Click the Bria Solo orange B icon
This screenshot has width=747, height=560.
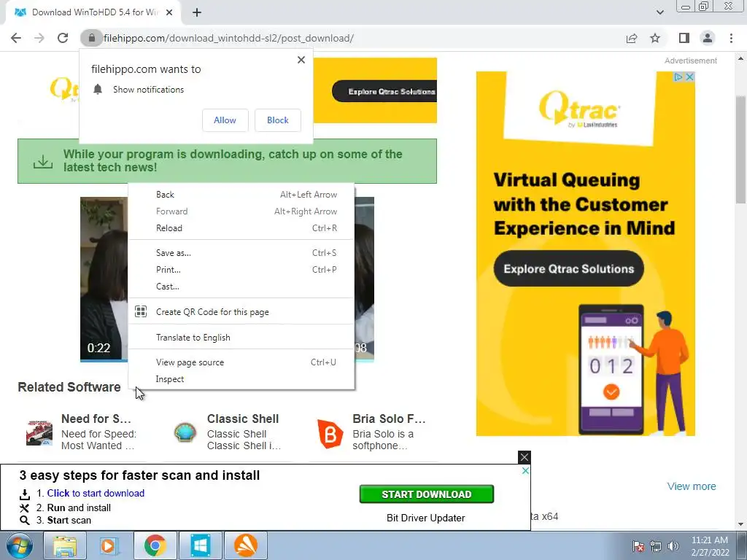coord(330,434)
